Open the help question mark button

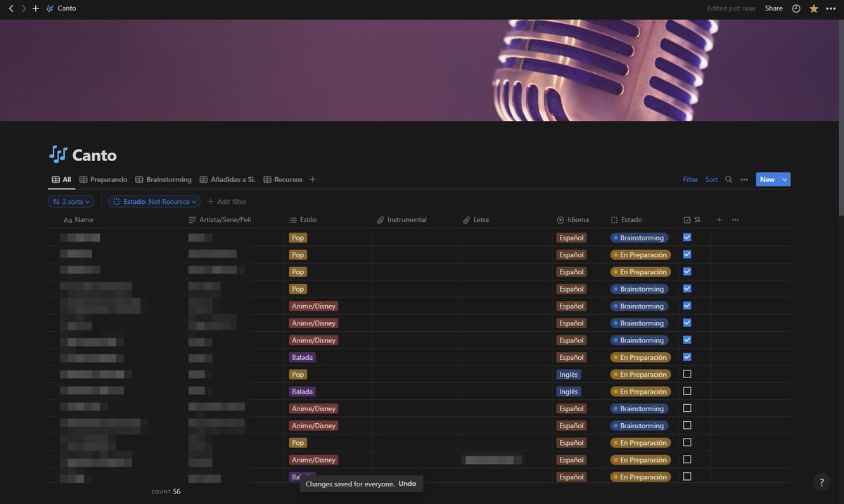[821, 482]
